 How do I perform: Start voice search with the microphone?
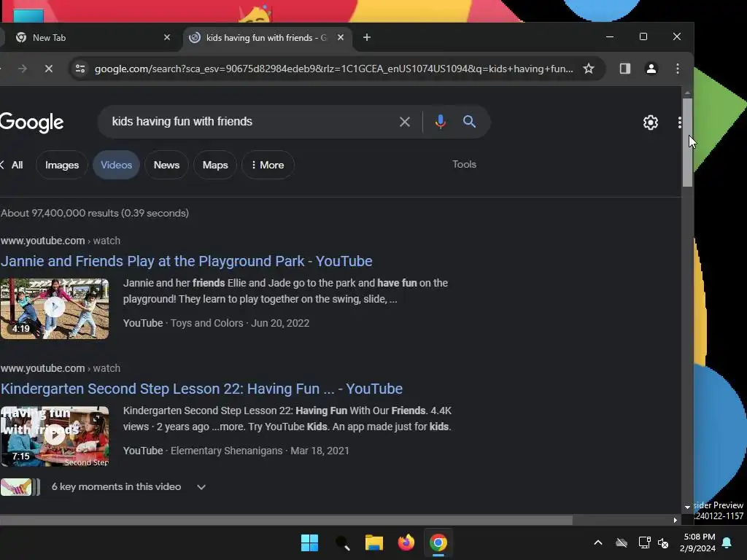(440, 122)
